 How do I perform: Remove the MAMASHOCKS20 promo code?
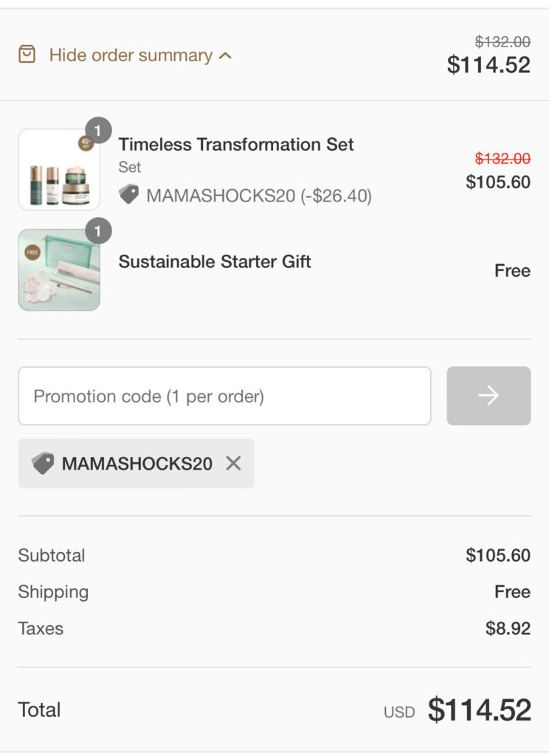233,464
